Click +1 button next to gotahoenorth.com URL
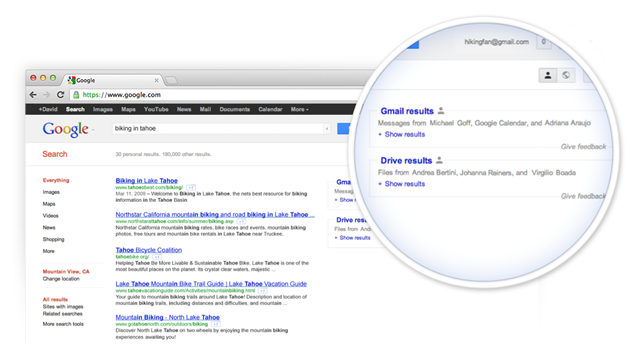 216,324
